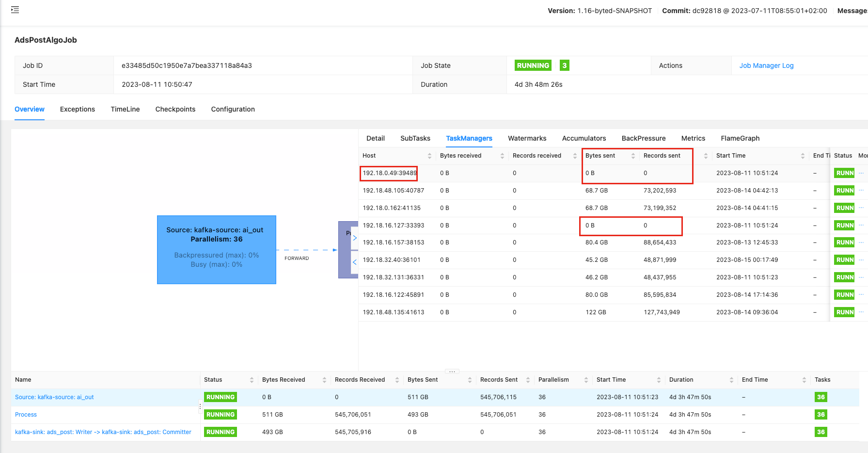Click the duration value 4d 3h 48m 26s
This screenshot has height=453, width=868.
[538, 84]
